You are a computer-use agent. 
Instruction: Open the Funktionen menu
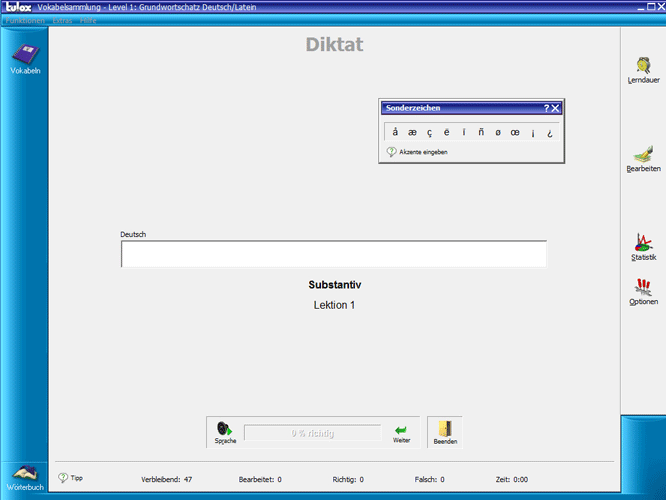pos(25,20)
